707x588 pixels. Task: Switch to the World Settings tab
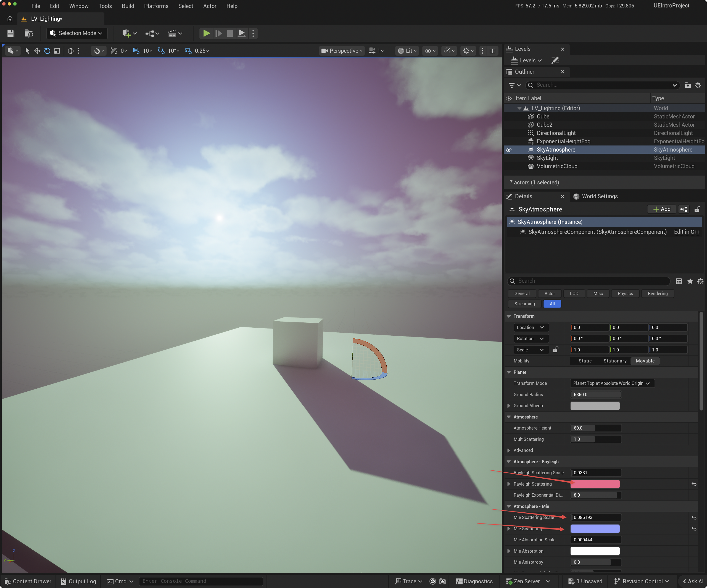[596, 196]
